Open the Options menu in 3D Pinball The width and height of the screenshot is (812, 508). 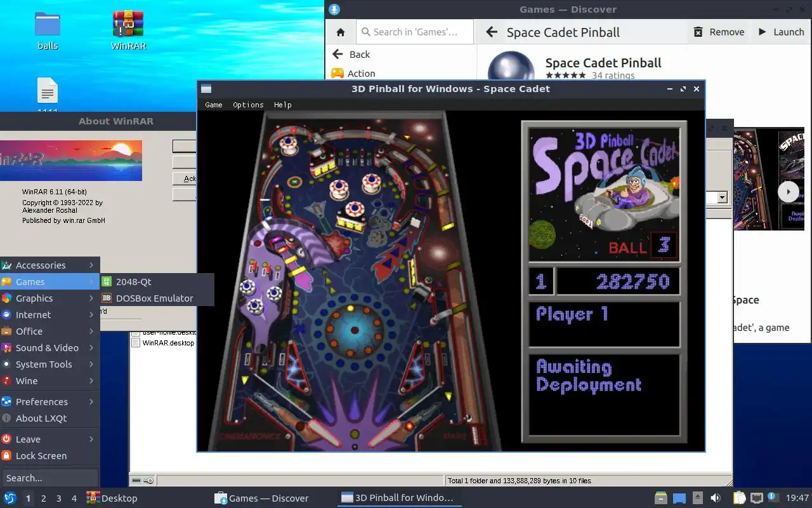coord(248,105)
